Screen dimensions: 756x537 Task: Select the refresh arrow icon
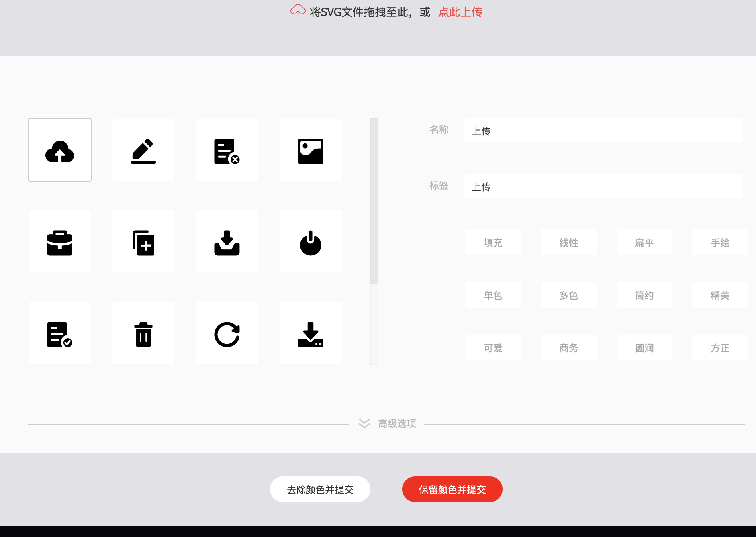tap(227, 333)
